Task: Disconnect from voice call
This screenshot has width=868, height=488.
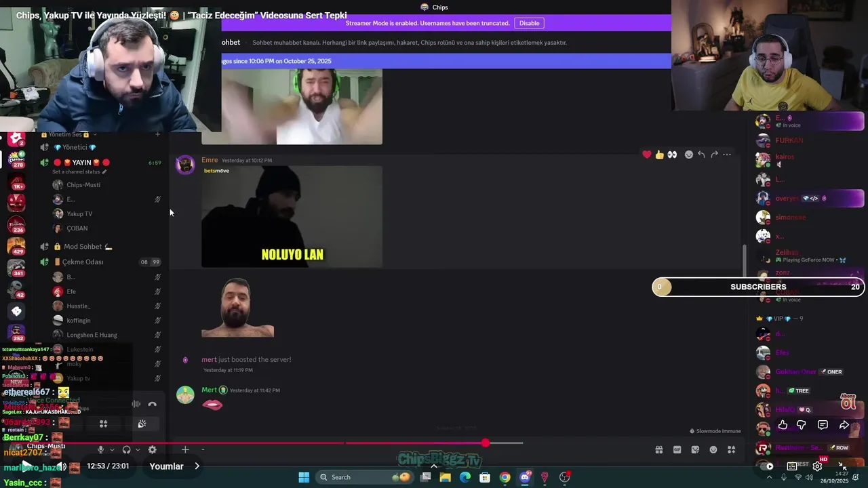Action: (x=152, y=404)
